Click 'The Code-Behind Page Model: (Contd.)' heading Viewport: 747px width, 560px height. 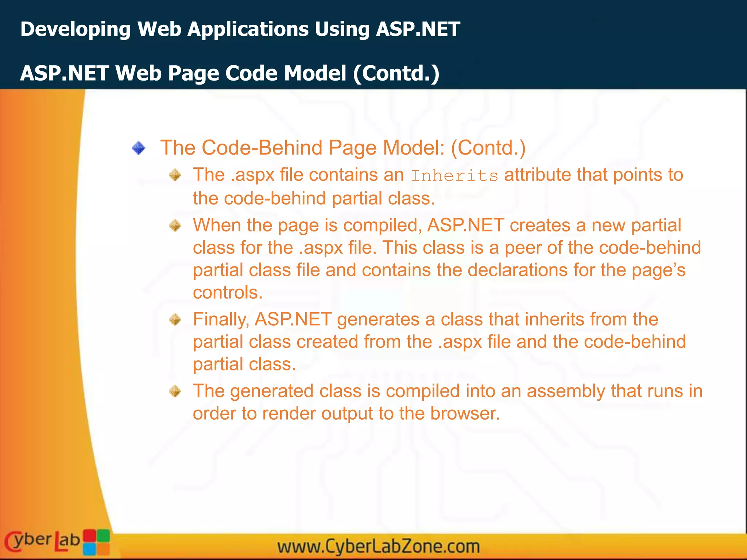click(343, 148)
